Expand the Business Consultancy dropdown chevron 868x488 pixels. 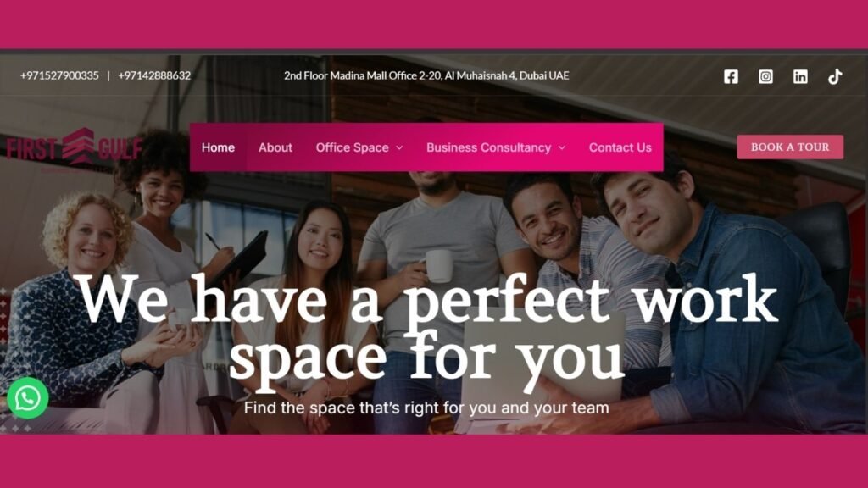coord(562,147)
